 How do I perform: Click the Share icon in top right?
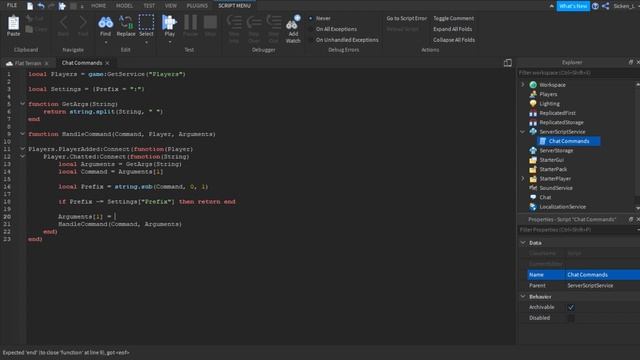click(x=606, y=6)
